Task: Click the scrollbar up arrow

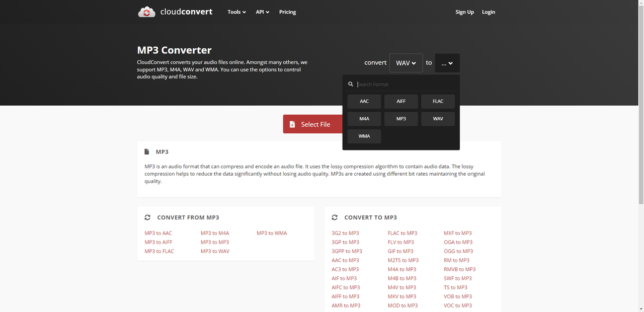Action: click(x=640, y=3)
